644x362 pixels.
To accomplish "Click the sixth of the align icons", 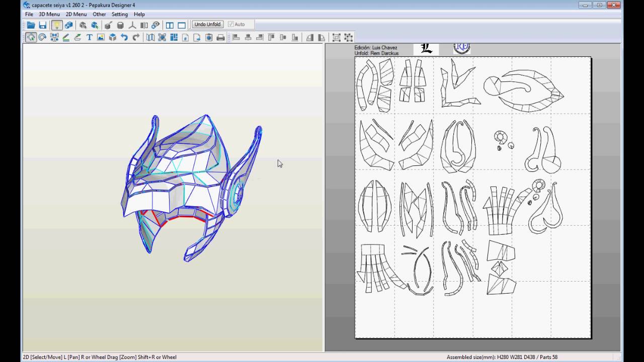I will pyautogui.click(x=295, y=37).
